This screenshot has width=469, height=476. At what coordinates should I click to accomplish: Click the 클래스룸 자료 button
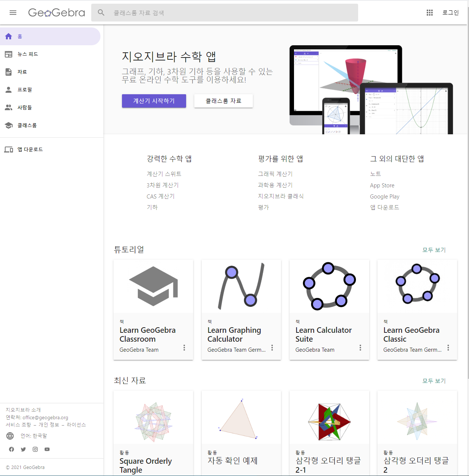(x=224, y=101)
